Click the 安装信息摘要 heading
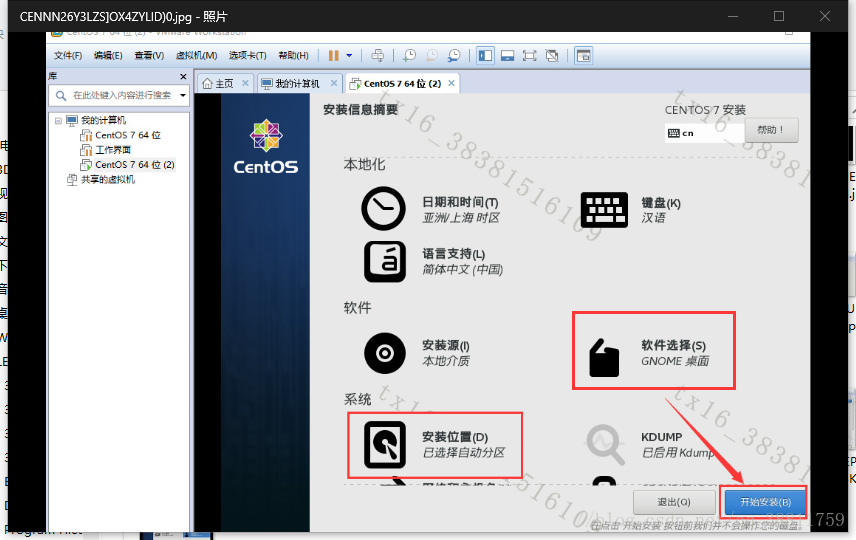Viewport: 856px width, 540px height. point(360,110)
